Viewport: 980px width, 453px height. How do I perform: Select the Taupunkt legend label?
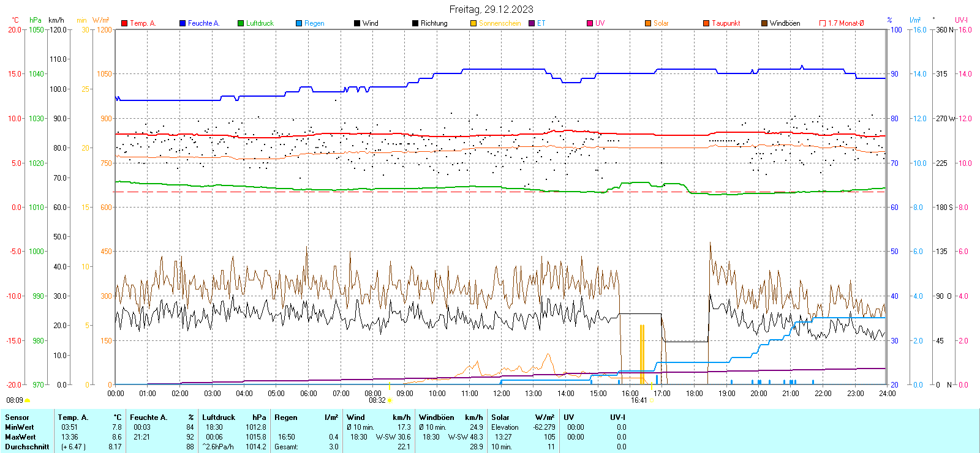point(726,23)
